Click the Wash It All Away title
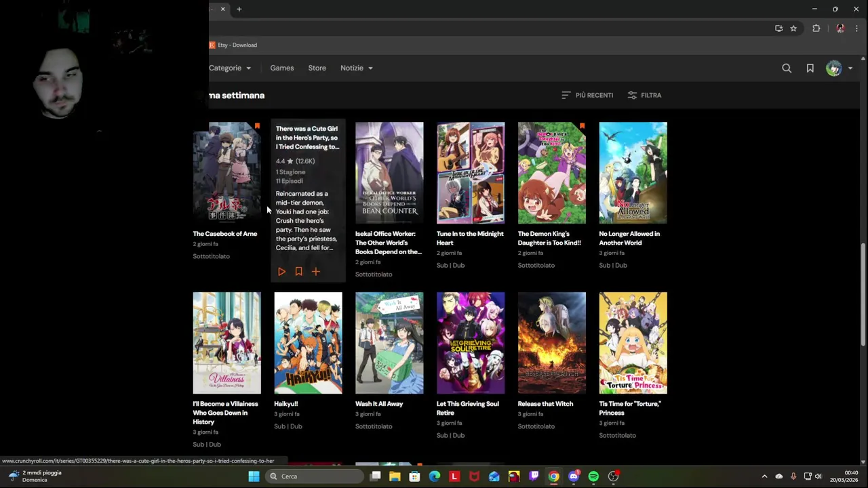Screen dimensions: 868x488 point(379,404)
